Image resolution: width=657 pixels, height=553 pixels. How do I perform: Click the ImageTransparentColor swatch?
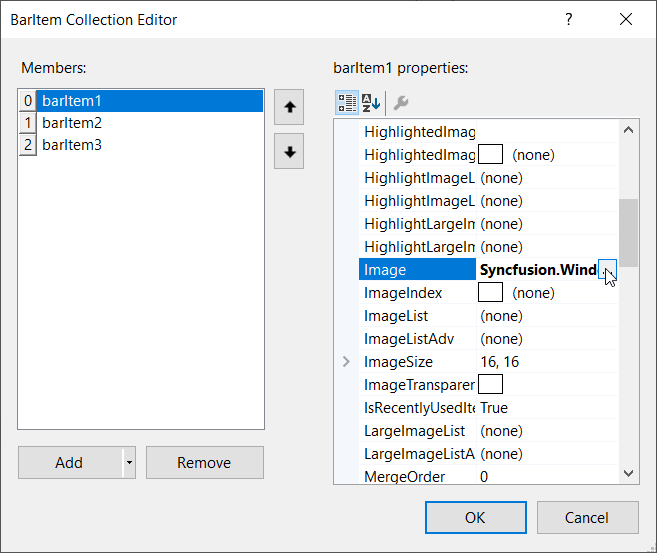coord(490,385)
